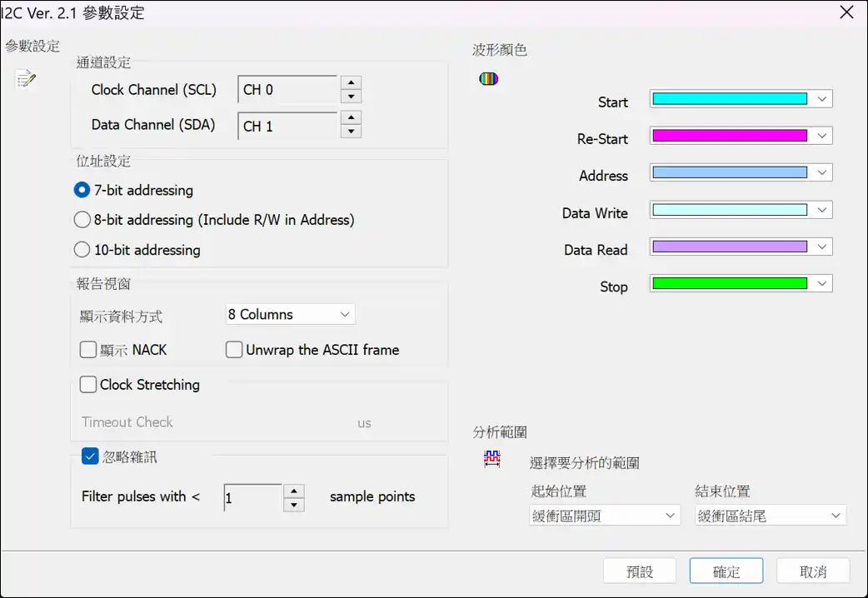Uncheck the 忽略雜訊 checkbox

(91, 456)
